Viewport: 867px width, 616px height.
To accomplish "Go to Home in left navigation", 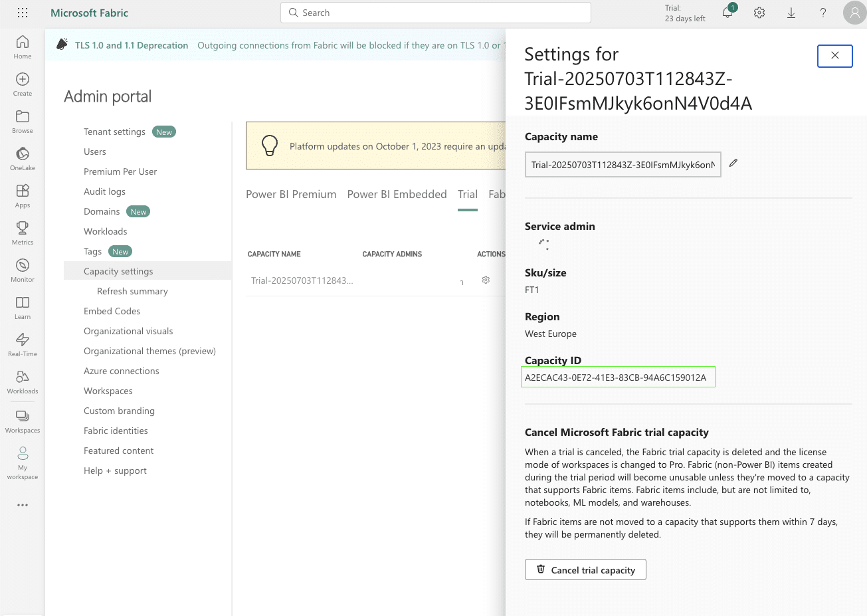I will (x=23, y=47).
